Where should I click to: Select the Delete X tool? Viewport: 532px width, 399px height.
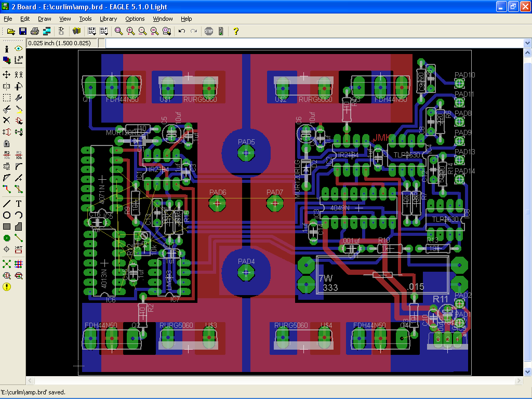pos(6,121)
